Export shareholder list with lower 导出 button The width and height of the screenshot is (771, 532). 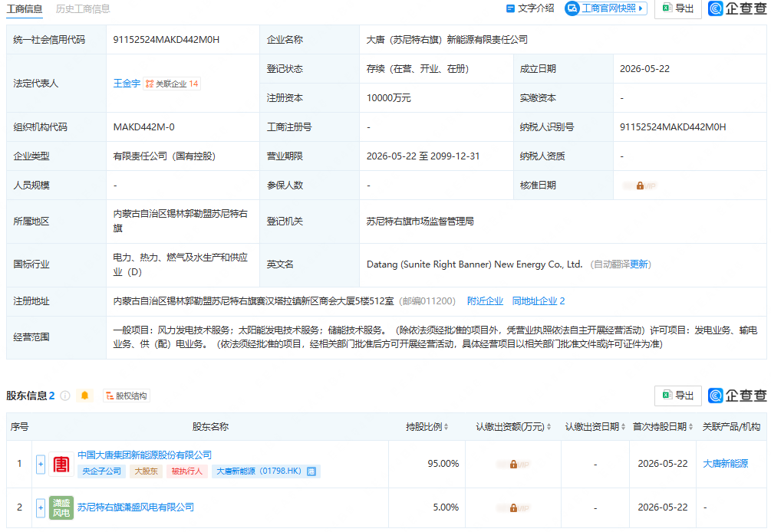pyautogui.click(x=677, y=396)
